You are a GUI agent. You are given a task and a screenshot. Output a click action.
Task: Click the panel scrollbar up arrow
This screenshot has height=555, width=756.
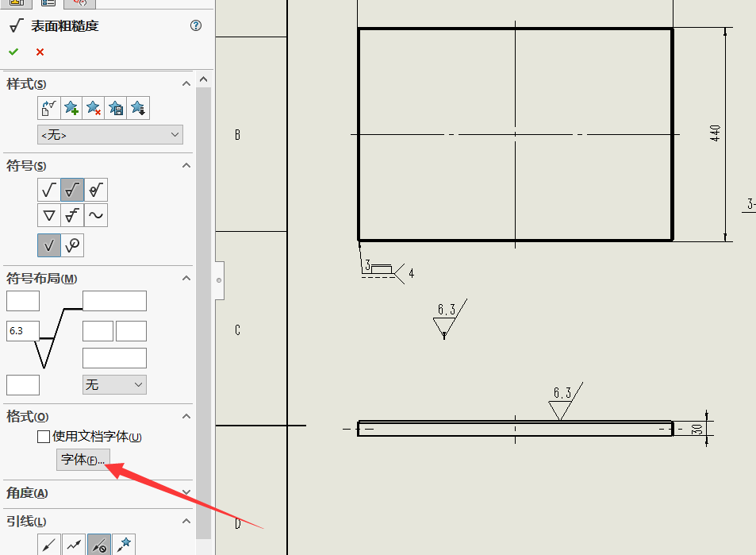tap(203, 79)
